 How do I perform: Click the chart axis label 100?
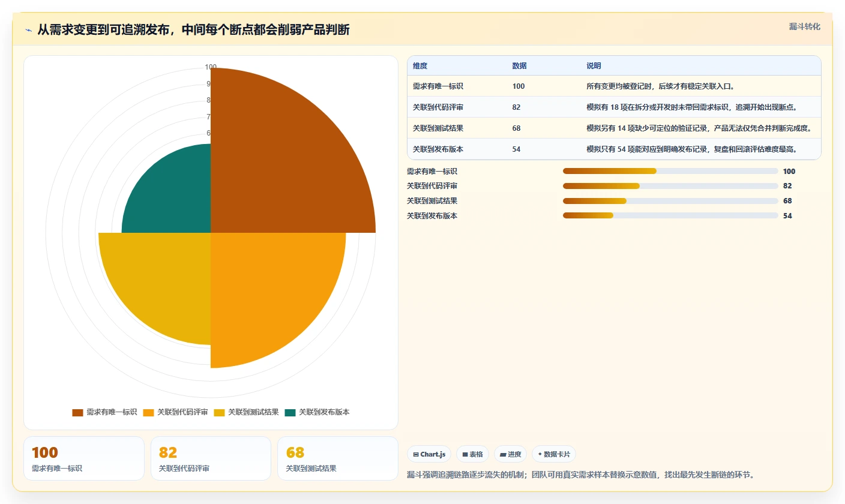pyautogui.click(x=211, y=67)
